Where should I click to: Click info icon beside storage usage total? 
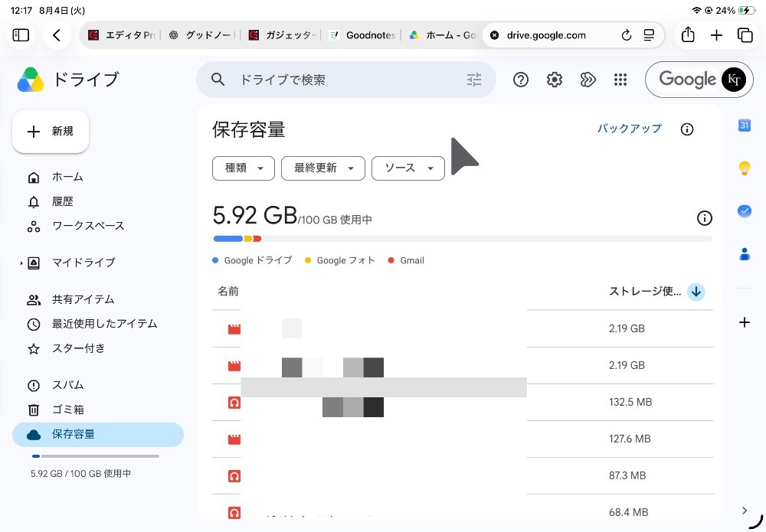pos(704,218)
